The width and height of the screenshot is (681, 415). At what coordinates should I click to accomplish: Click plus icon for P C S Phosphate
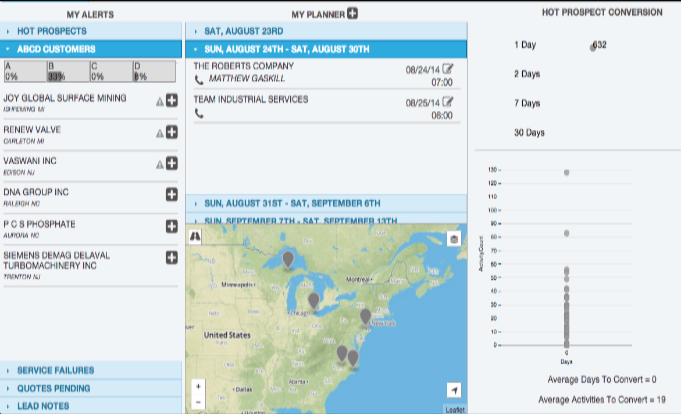pyautogui.click(x=172, y=226)
